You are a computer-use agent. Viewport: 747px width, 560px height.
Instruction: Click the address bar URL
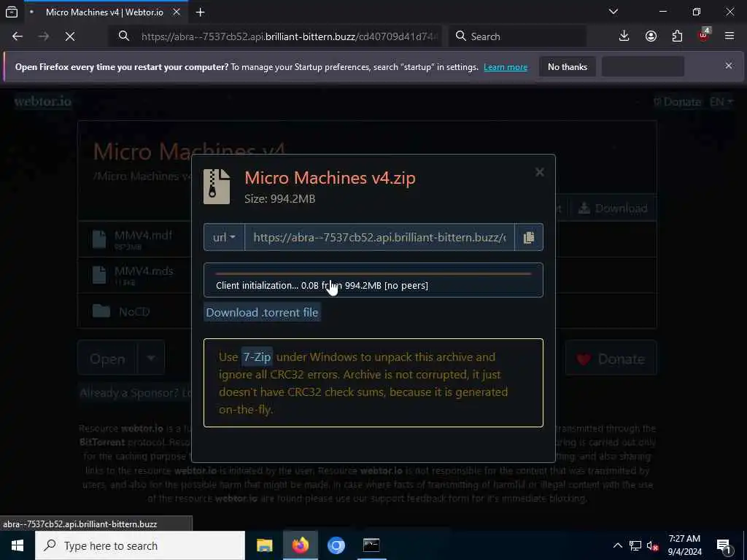click(289, 36)
